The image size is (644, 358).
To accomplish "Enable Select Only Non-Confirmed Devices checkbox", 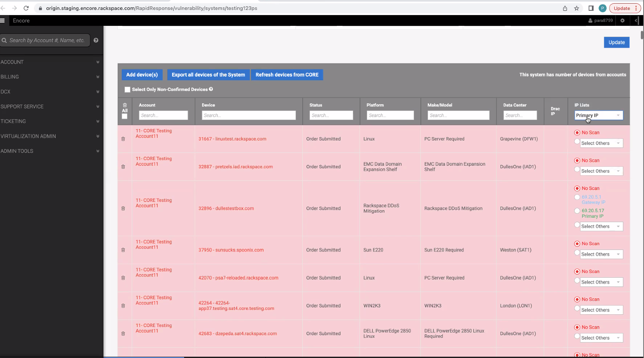I will (127, 90).
